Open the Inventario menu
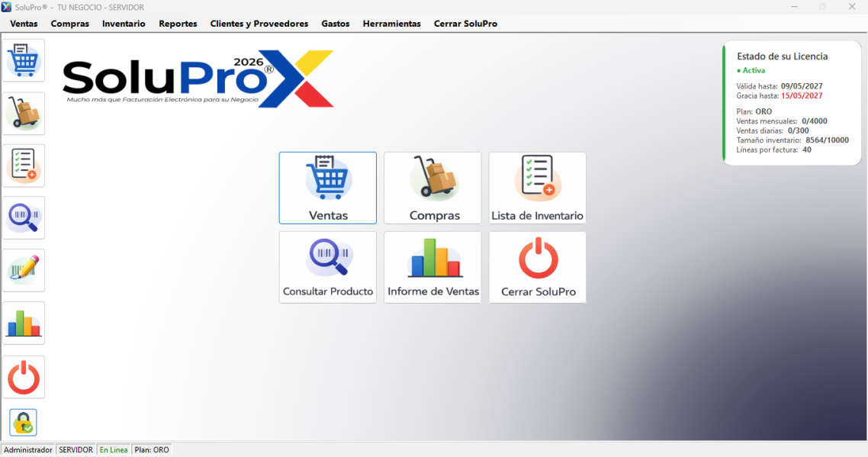 pyautogui.click(x=124, y=24)
